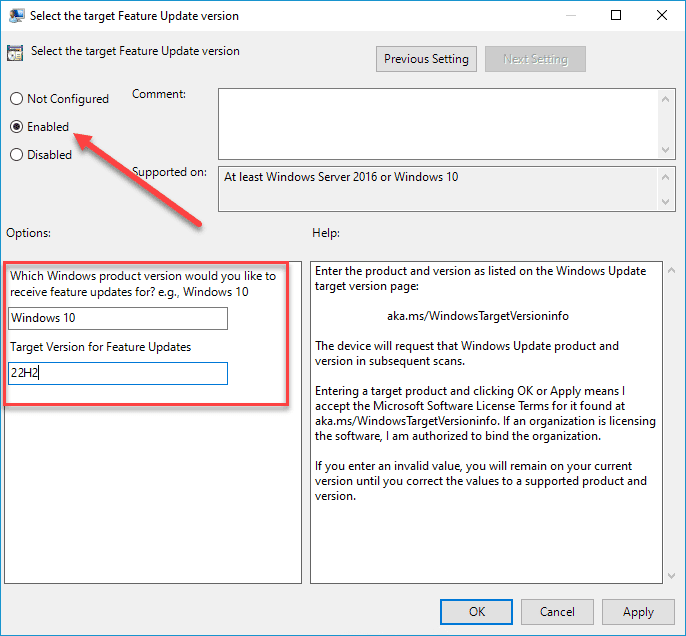This screenshot has width=686, height=636.
Task: Select the Disabled radio button
Action: pos(17,155)
